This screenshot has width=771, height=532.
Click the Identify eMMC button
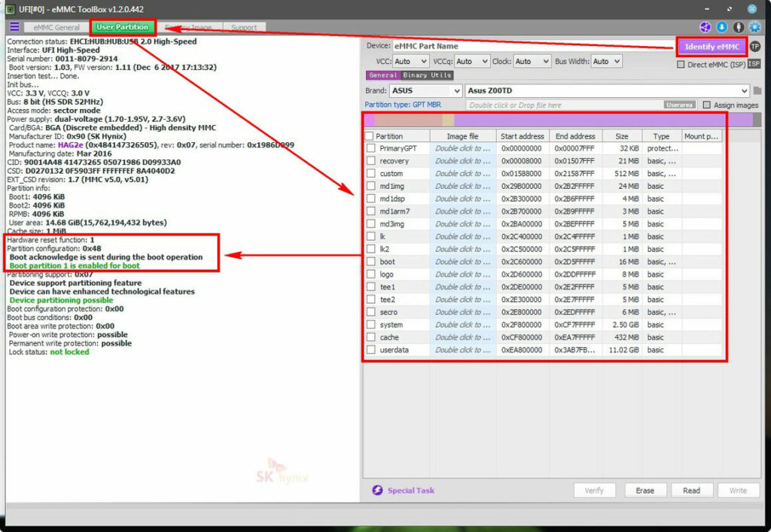[x=711, y=46]
